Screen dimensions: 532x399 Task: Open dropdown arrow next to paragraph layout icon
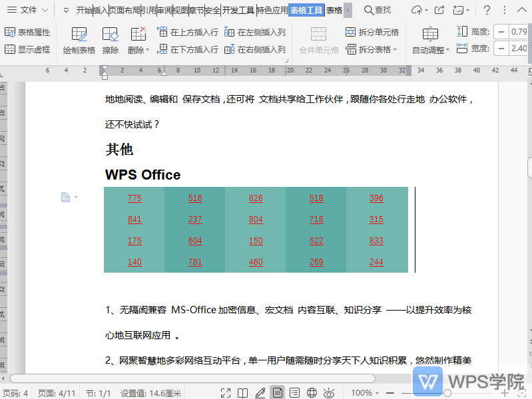tap(77, 197)
